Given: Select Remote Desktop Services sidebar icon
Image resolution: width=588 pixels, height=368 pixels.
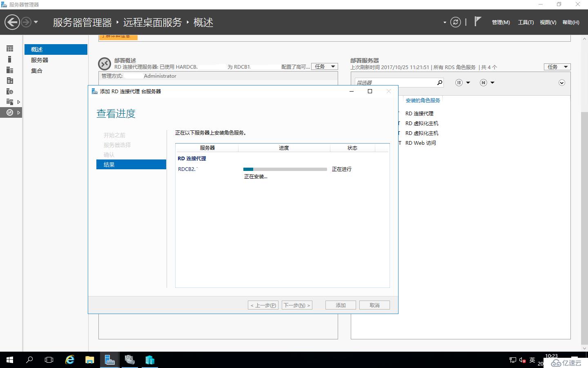Looking at the screenshot, I should pyautogui.click(x=10, y=112).
